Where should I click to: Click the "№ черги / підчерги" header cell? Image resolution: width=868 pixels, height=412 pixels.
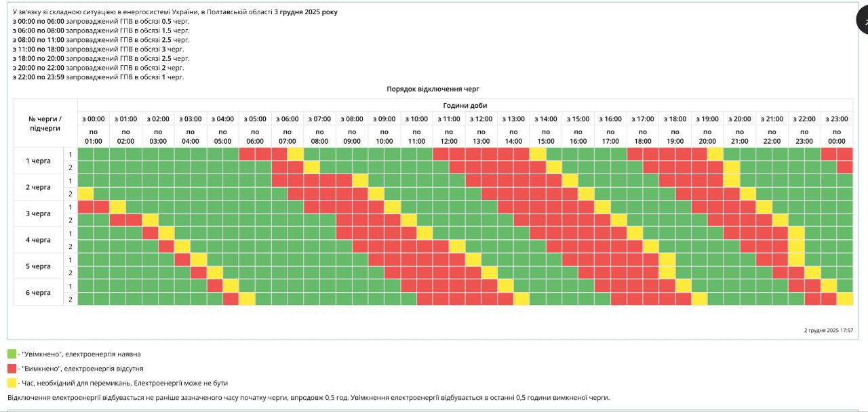[45, 123]
